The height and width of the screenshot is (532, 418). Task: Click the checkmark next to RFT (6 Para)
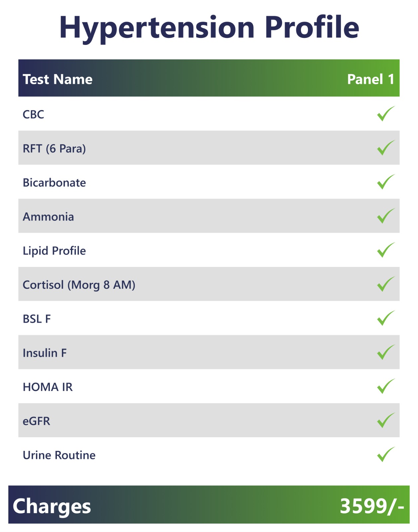click(386, 148)
